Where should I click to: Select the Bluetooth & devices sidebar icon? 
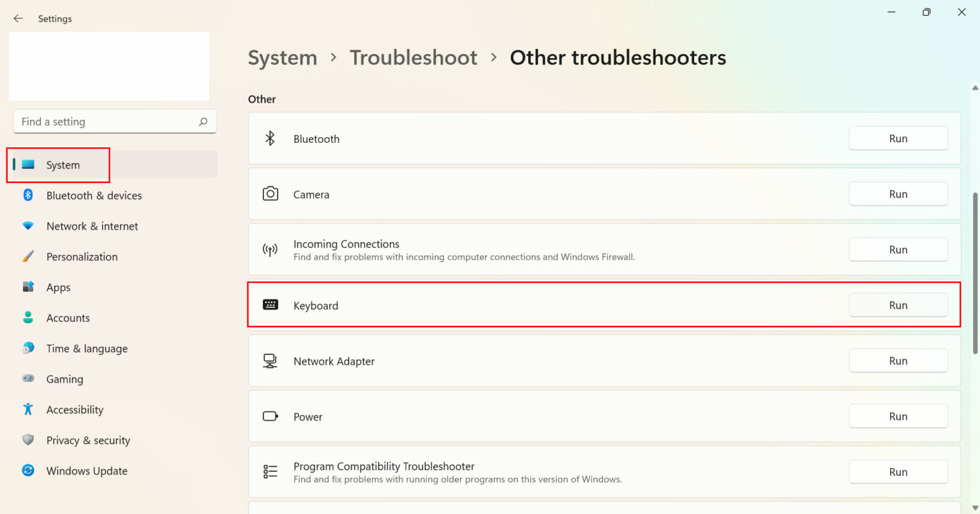[x=28, y=195]
